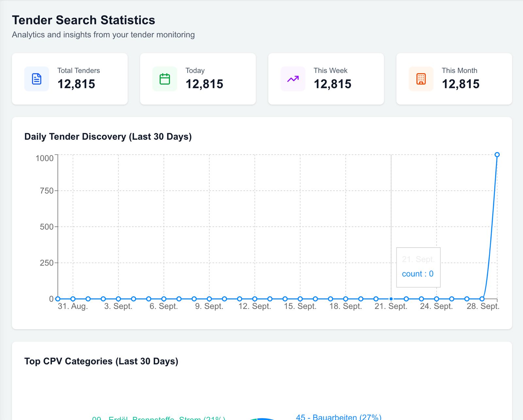The width and height of the screenshot is (523, 420).
Task: Click the Top CPV Categories section heading
Action: point(101,361)
